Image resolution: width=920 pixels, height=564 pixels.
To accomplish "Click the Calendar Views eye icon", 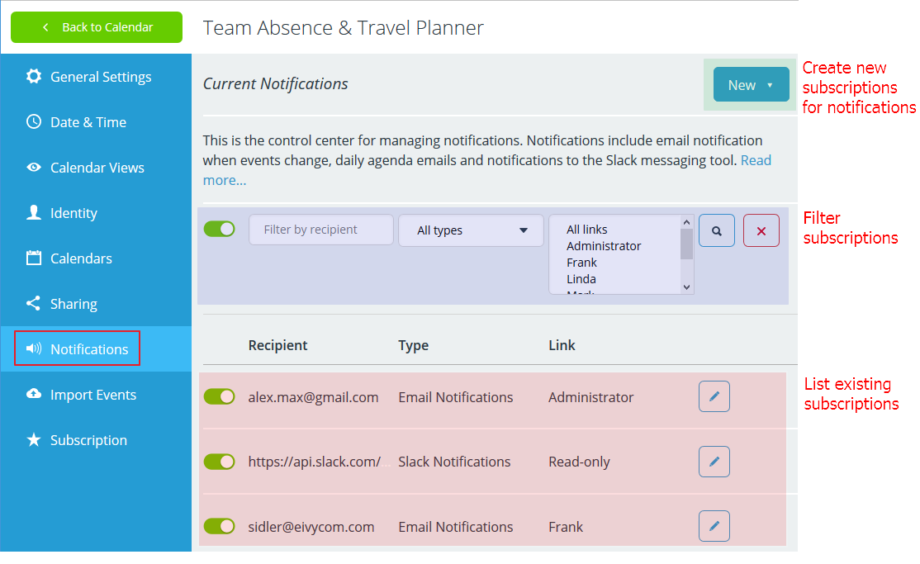I will point(34,167).
